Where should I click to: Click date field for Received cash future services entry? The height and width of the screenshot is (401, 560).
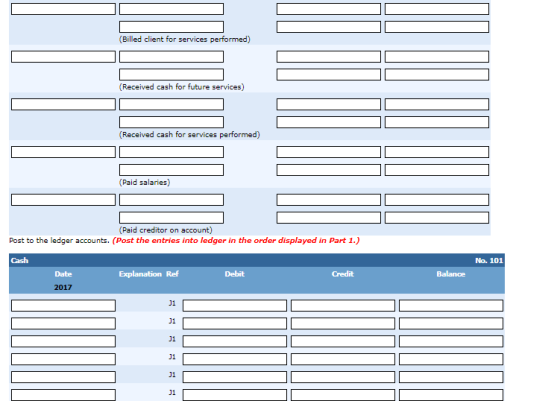tap(63, 56)
